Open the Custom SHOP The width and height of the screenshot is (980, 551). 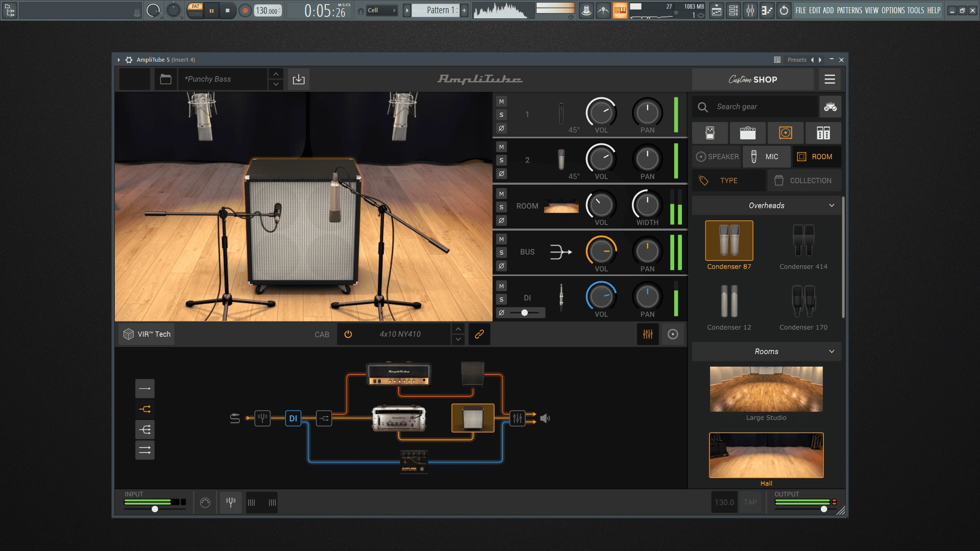coord(752,79)
